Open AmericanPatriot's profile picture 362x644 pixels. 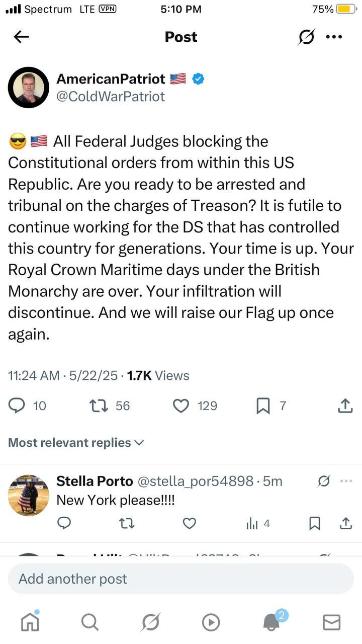tap(28, 88)
